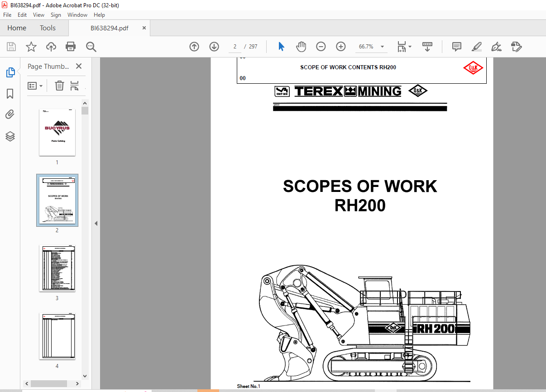Collapse the navigation pane arrow
The width and height of the screenshot is (546, 392).
click(x=96, y=223)
